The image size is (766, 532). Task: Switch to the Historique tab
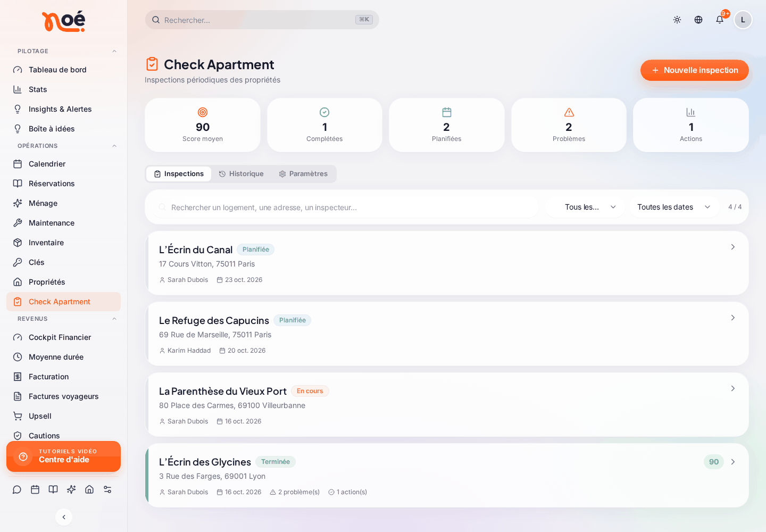[x=242, y=174]
